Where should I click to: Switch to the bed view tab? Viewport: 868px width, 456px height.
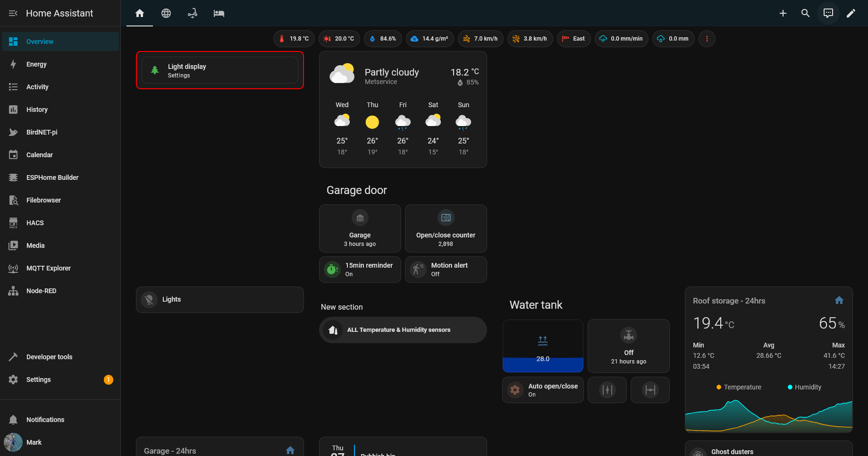pos(219,13)
